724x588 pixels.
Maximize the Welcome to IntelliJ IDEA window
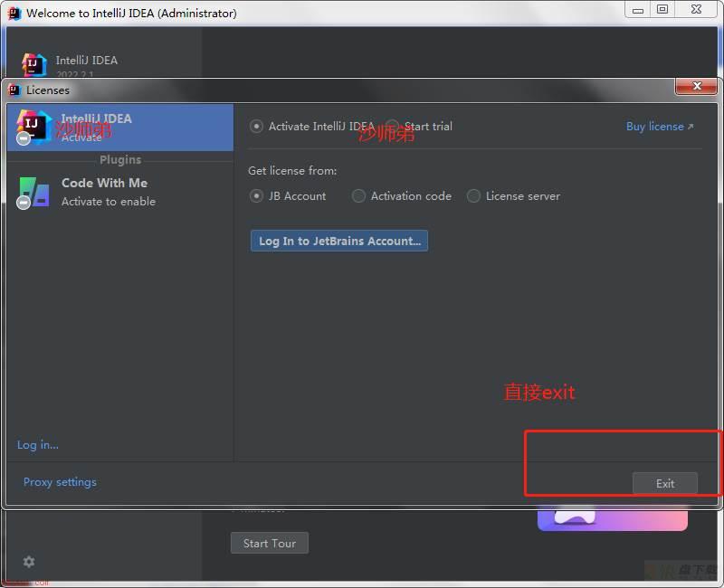point(662,9)
